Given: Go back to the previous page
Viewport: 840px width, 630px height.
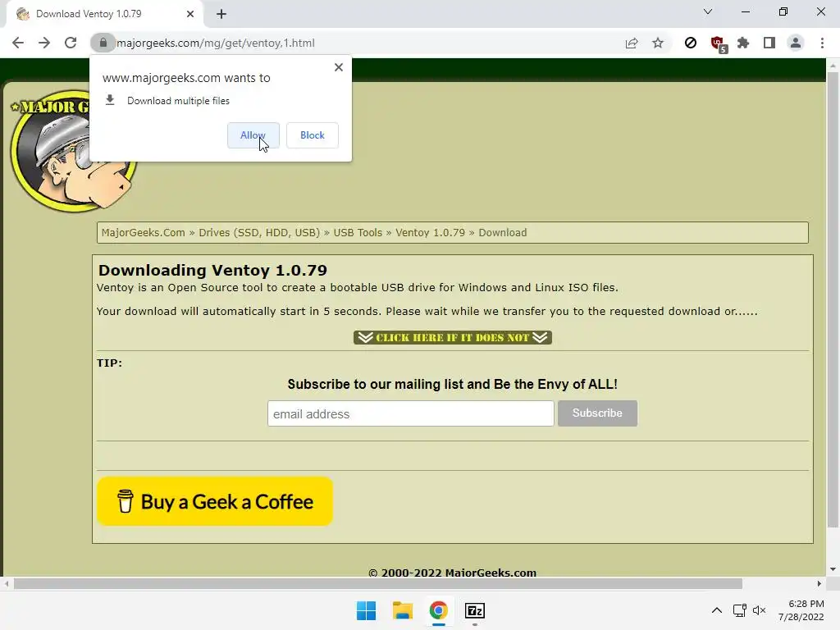Looking at the screenshot, I should click(x=18, y=43).
